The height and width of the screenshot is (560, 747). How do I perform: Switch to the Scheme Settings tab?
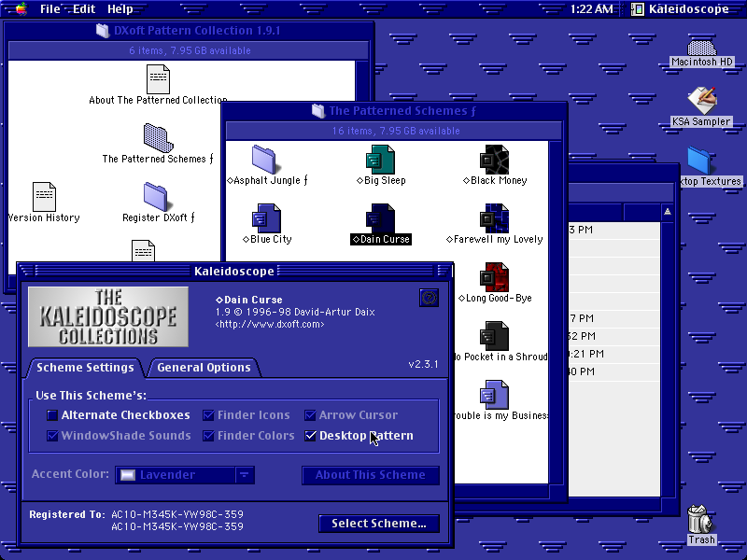85,368
